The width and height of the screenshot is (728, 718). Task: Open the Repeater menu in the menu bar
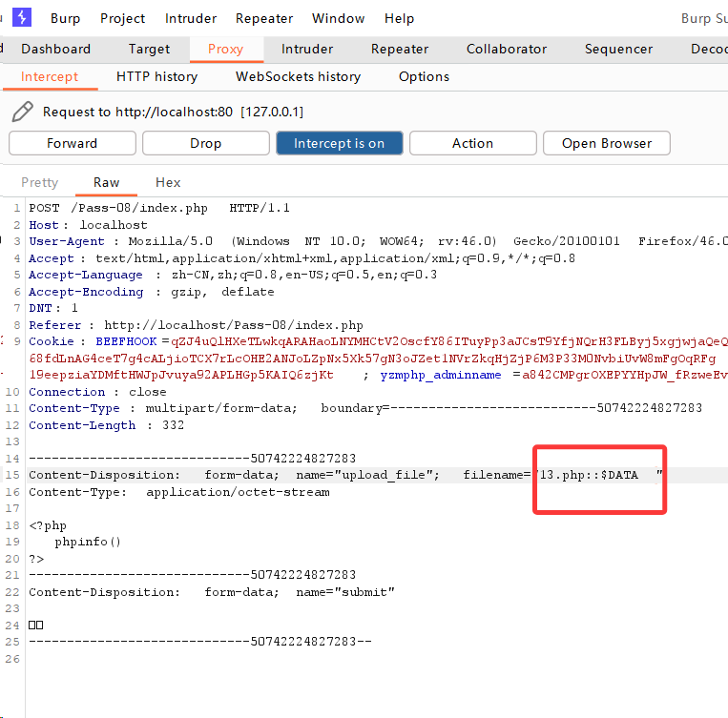[264, 18]
